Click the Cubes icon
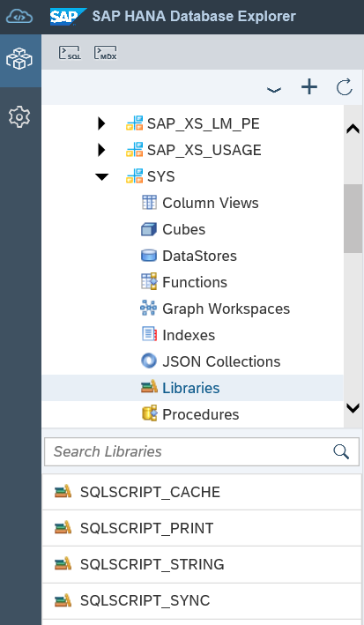Image resolution: width=364 pixels, height=625 pixels. (149, 229)
